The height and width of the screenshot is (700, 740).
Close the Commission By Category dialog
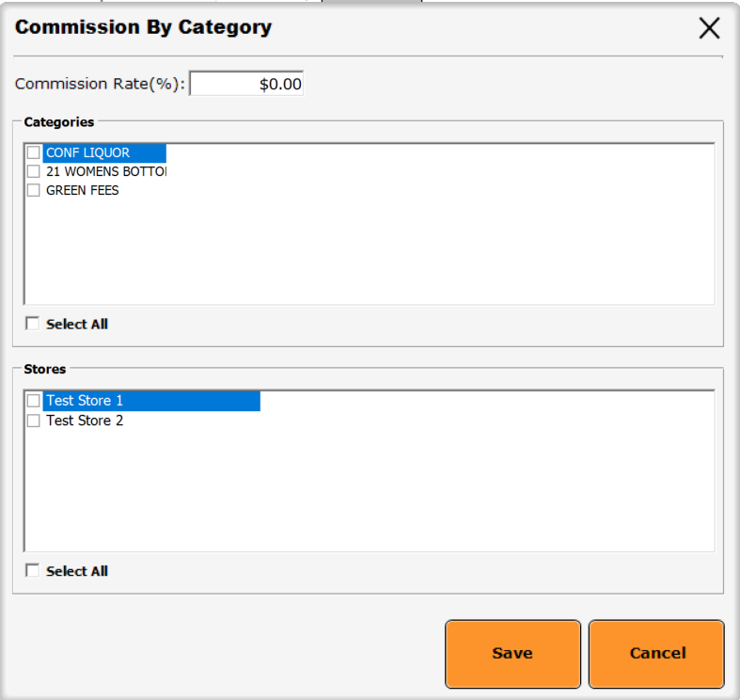point(709,28)
